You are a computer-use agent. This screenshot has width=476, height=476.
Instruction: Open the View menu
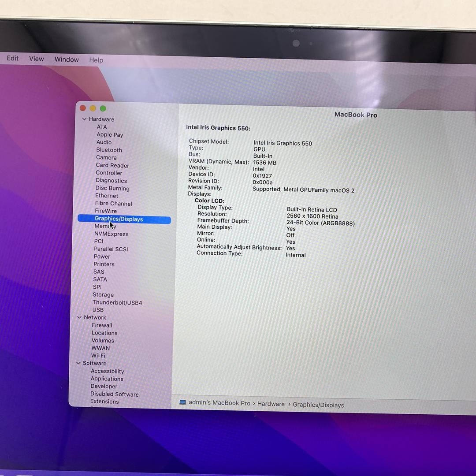(x=37, y=59)
